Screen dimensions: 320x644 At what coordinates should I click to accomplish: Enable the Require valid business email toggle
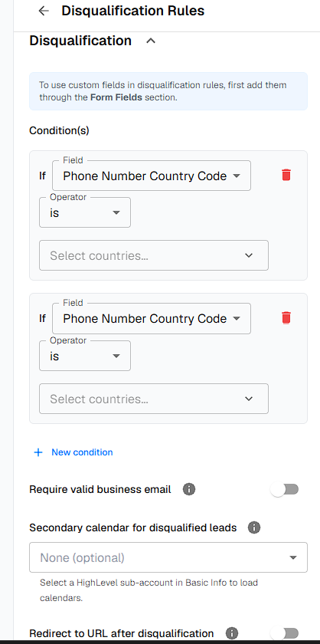pos(285,489)
